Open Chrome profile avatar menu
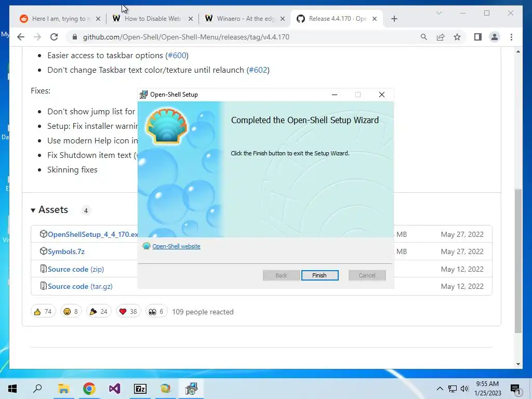The image size is (532, 399). coord(495,37)
